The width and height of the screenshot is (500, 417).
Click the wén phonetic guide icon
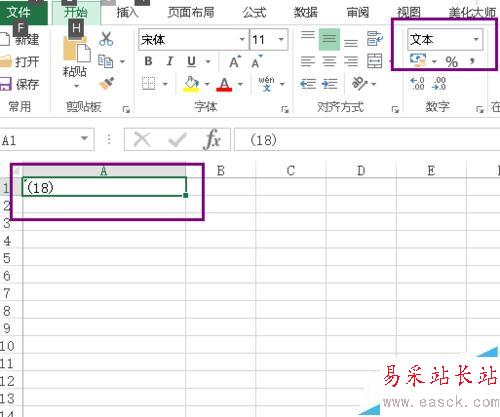pyautogui.click(x=267, y=84)
